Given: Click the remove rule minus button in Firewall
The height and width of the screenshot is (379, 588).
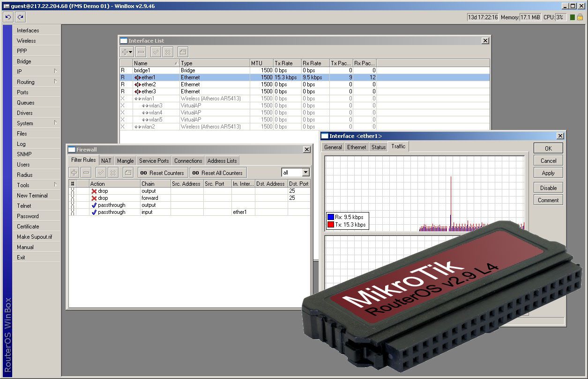Looking at the screenshot, I should tap(86, 172).
